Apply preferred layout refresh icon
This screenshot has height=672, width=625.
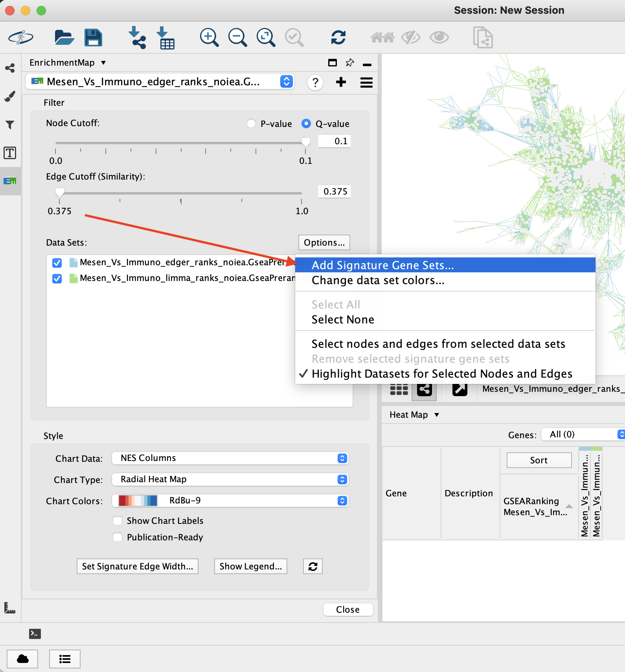[x=338, y=38]
